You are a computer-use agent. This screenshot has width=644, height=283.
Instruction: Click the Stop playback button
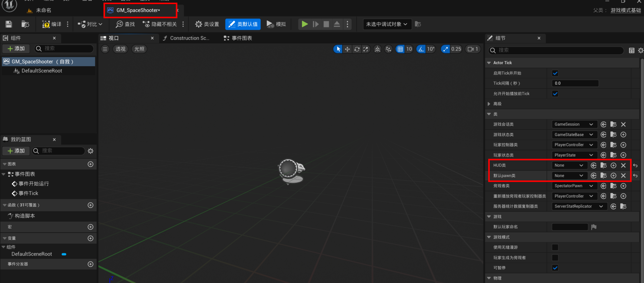(x=326, y=24)
